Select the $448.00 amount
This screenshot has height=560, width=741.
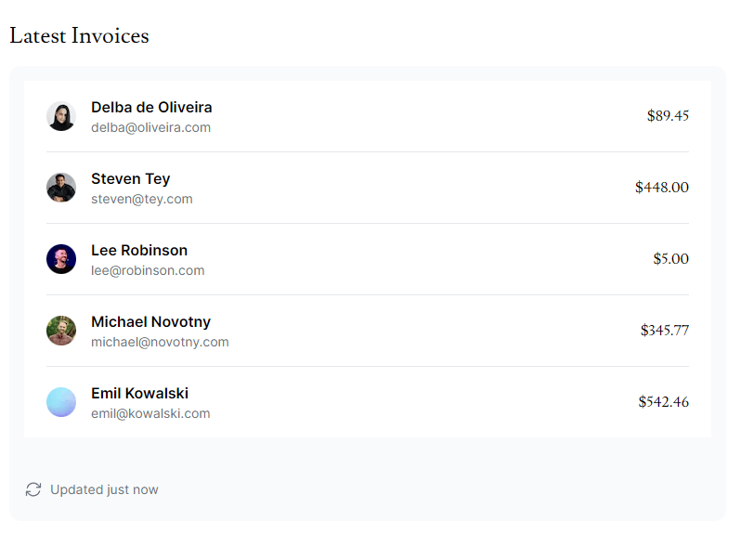point(661,188)
